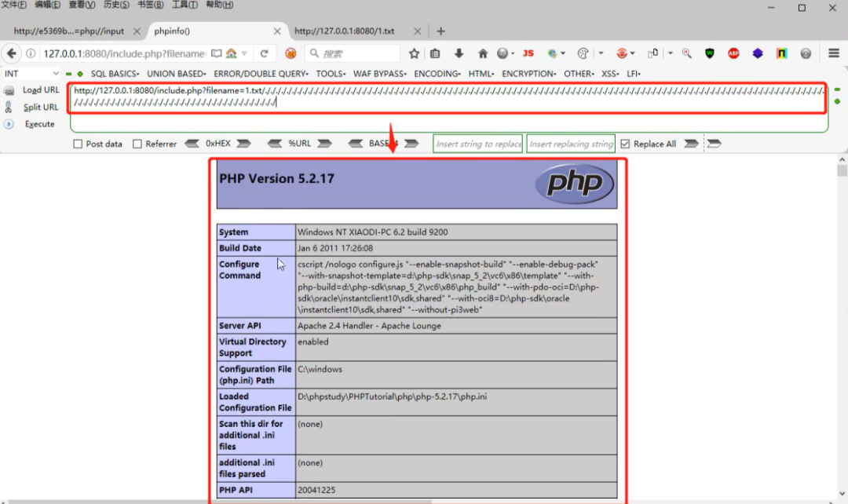Screen dimensions: 848x504
Task: Click the Execute play icon in HackBar
Action: click(9, 124)
